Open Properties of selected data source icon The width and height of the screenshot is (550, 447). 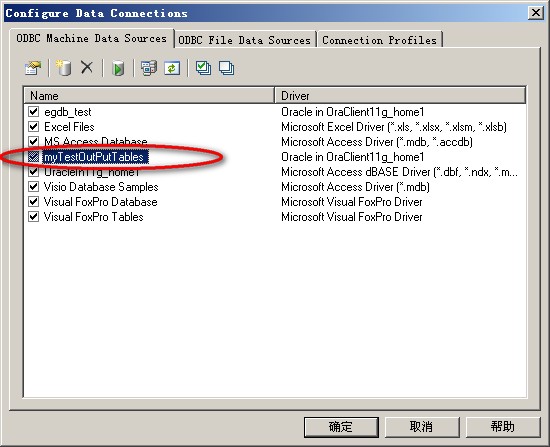point(33,68)
